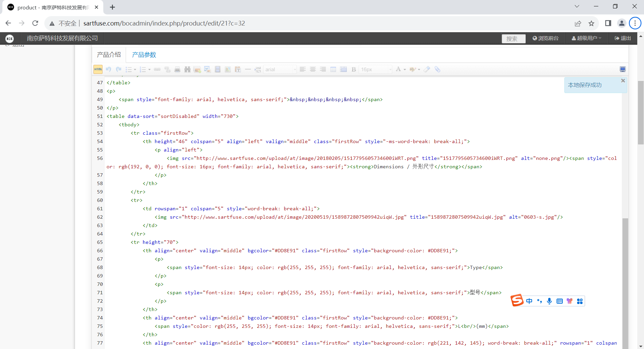Insert an ordered numbered list

(143, 69)
